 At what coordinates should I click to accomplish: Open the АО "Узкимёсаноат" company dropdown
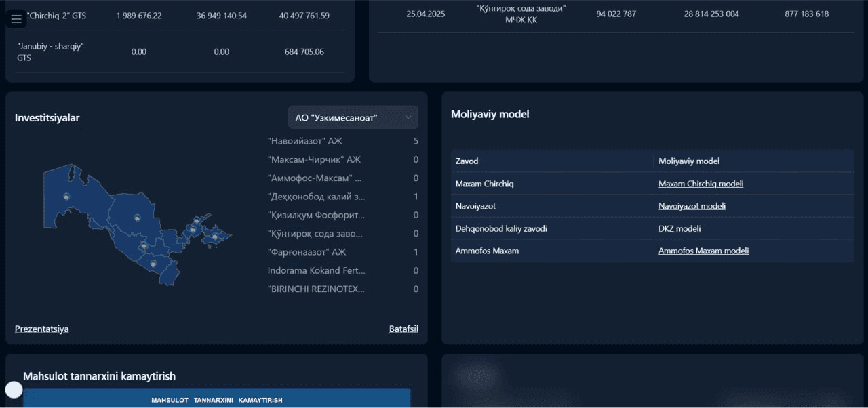353,117
